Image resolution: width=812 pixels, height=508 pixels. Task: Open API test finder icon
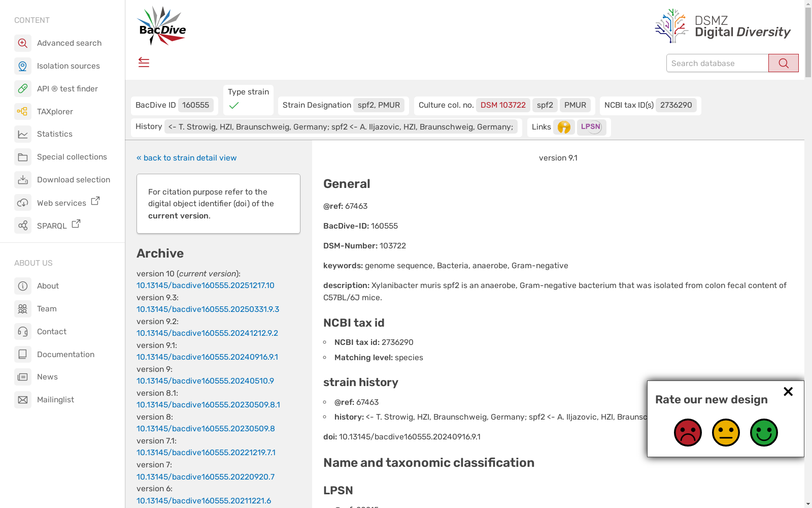[x=23, y=89]
